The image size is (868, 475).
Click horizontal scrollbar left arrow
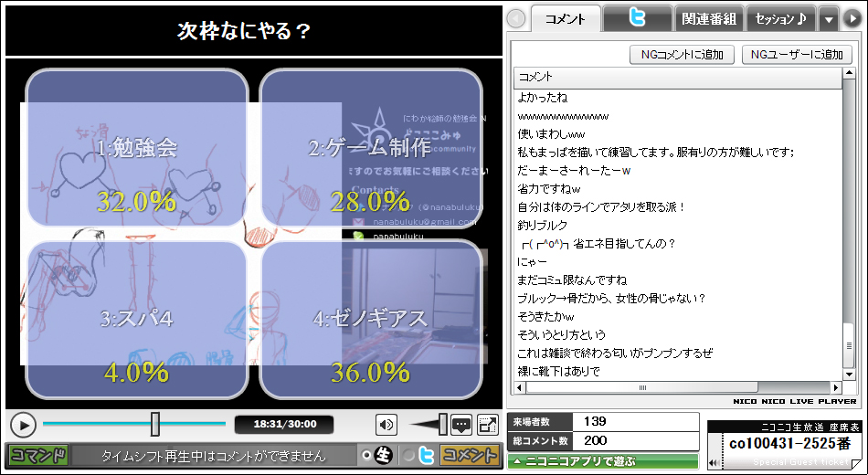tap(520, 387)
